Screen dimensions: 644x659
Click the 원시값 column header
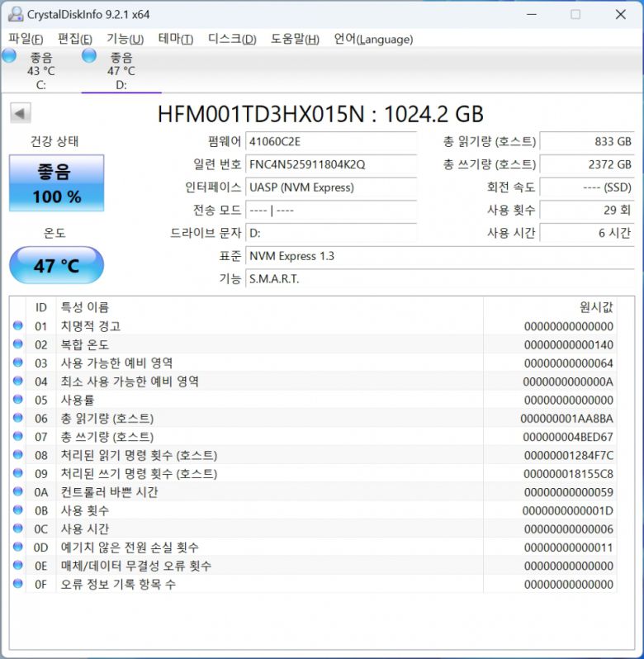click(x=596, y=307)
